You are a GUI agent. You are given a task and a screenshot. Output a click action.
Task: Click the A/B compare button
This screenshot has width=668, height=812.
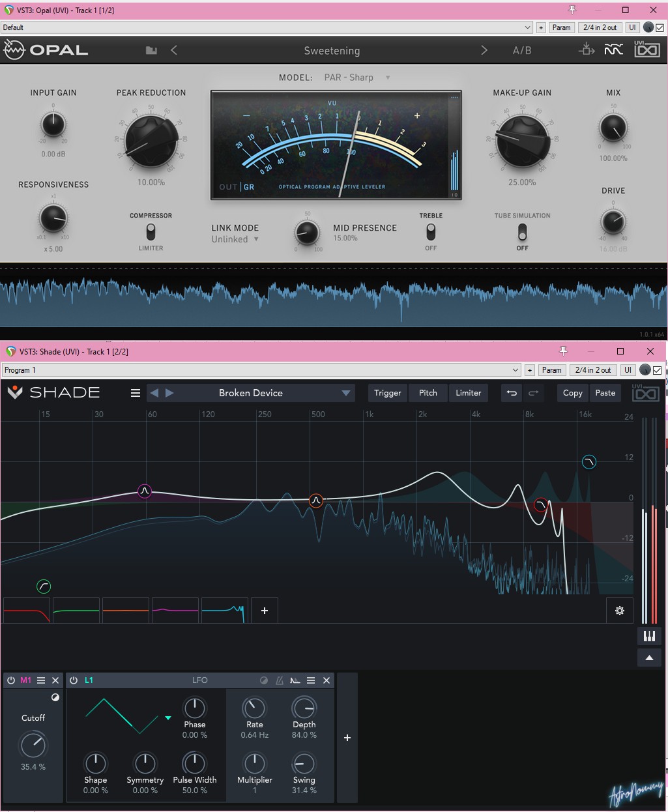click(x=521, y=50)
